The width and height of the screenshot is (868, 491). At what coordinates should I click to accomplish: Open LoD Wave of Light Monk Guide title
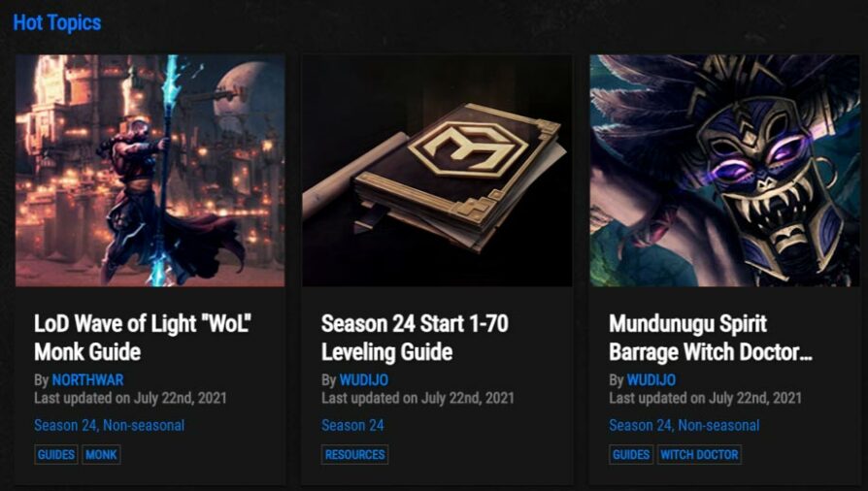[143, 338]
